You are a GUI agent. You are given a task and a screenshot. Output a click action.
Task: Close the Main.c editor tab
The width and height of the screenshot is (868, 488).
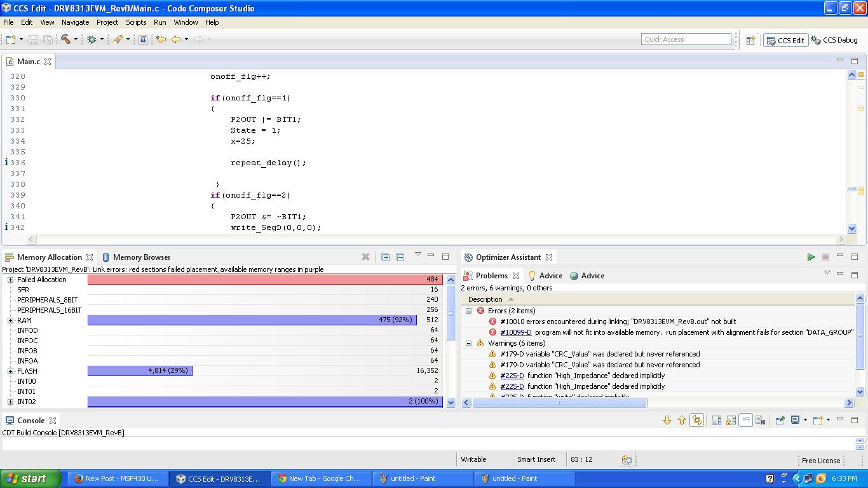48,62
